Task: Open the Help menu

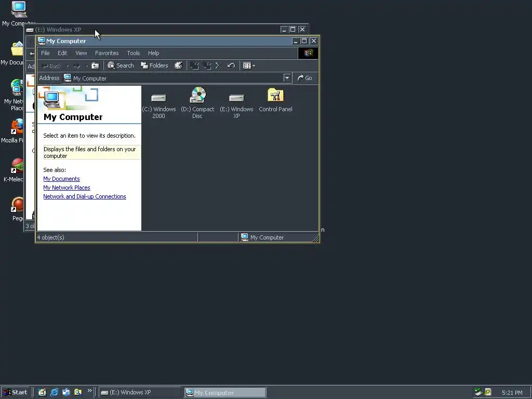Action: point(153,53)
